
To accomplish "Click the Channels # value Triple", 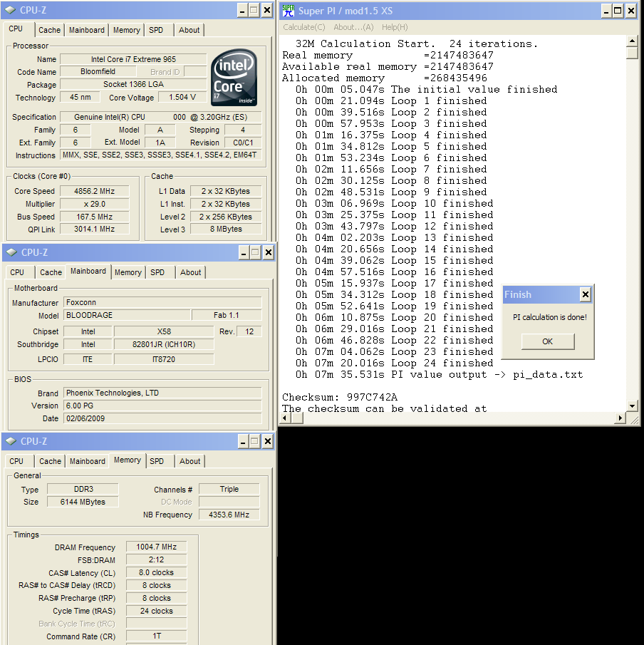I will 229,489.
